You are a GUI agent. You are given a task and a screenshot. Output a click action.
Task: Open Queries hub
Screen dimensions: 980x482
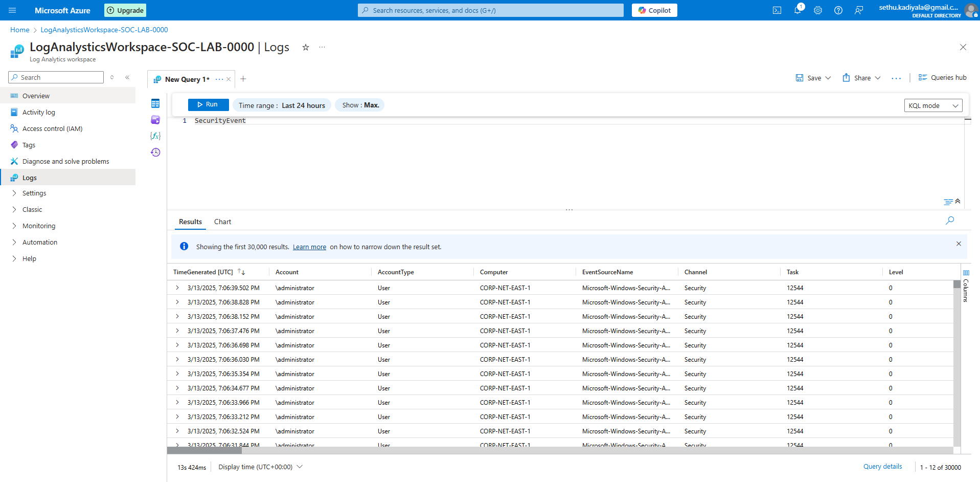click(x=942, y=78)
